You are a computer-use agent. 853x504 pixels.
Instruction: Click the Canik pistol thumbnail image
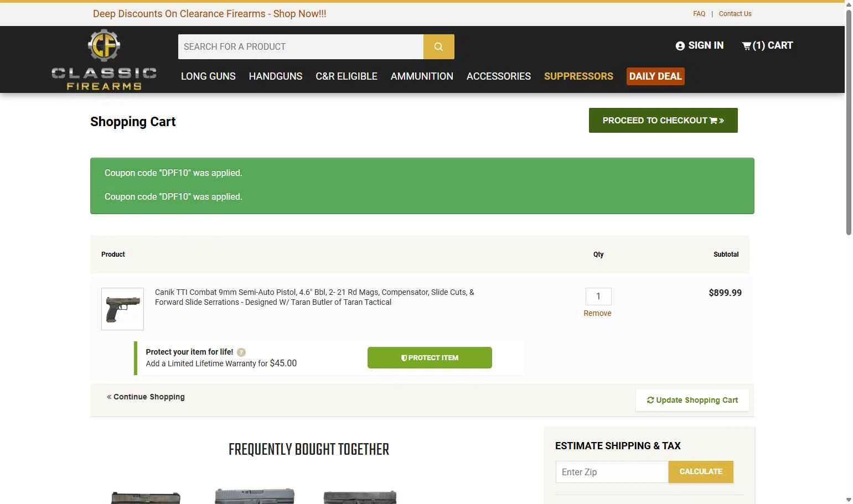tap(122, 309)
